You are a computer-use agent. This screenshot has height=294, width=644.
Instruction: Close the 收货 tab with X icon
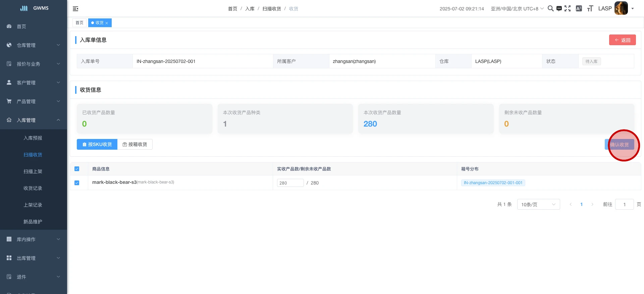pos(107,23)
